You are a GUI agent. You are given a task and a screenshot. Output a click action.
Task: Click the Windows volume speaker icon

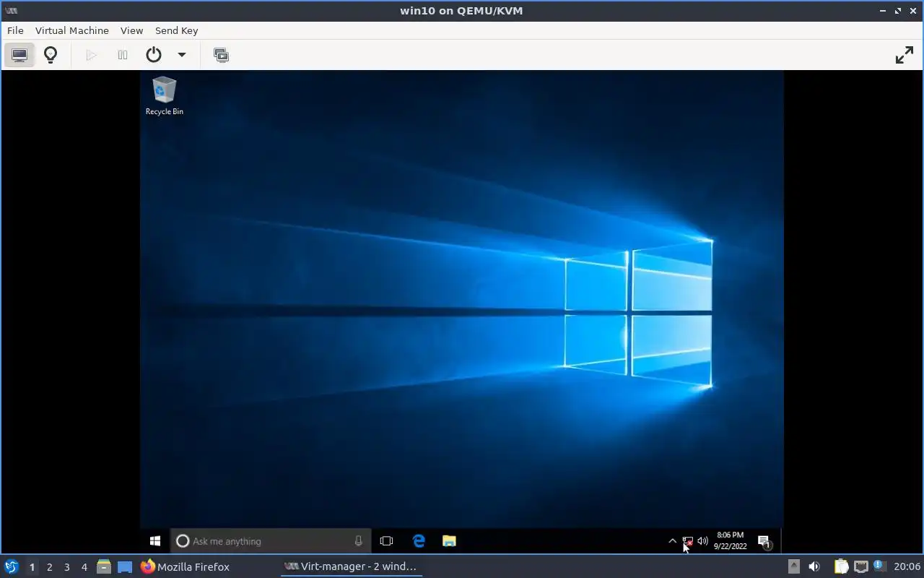click(702, 541)
